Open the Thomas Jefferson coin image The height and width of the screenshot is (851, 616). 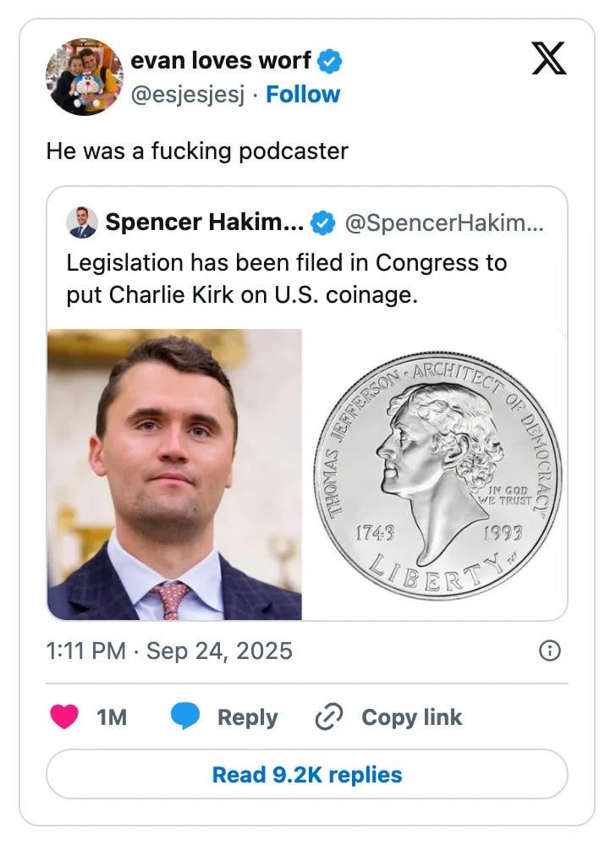tap(436, 475)
